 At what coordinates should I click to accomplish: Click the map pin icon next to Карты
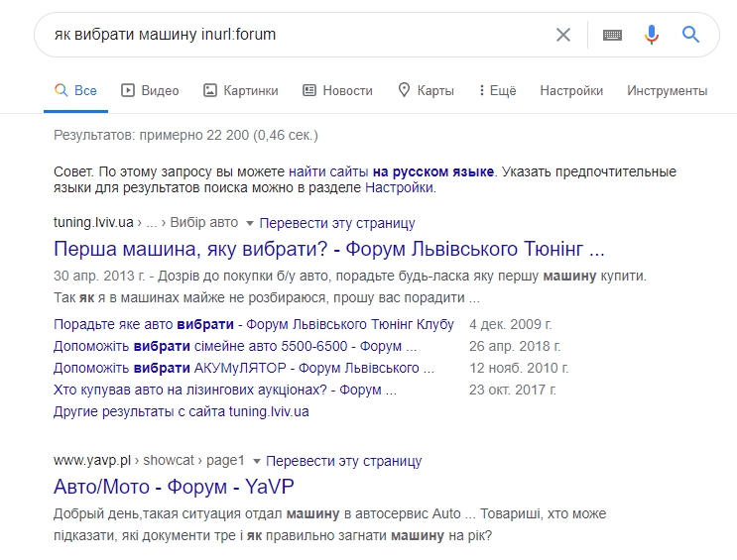[x=404, y=90]
